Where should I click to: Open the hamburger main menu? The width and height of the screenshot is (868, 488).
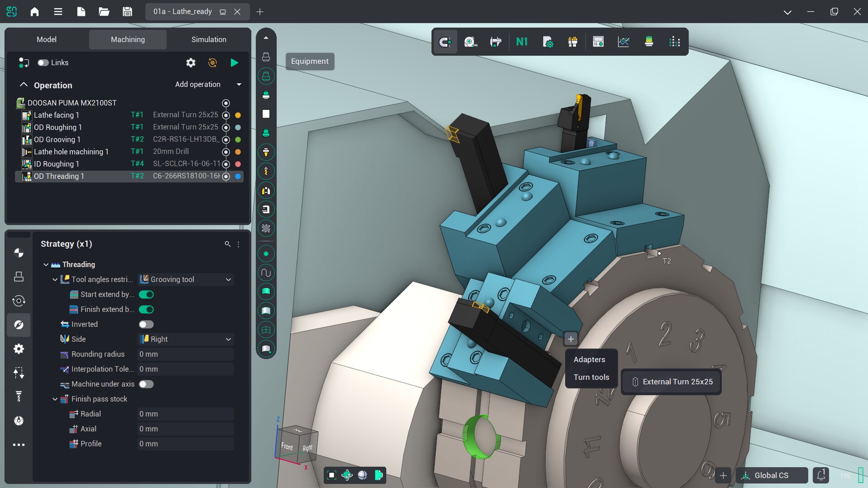(x=58, y=12)
